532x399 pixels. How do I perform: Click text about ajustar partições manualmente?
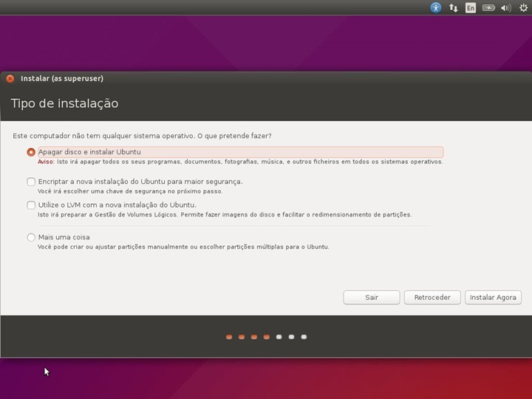pyautogui.click(x=183, y=247)
